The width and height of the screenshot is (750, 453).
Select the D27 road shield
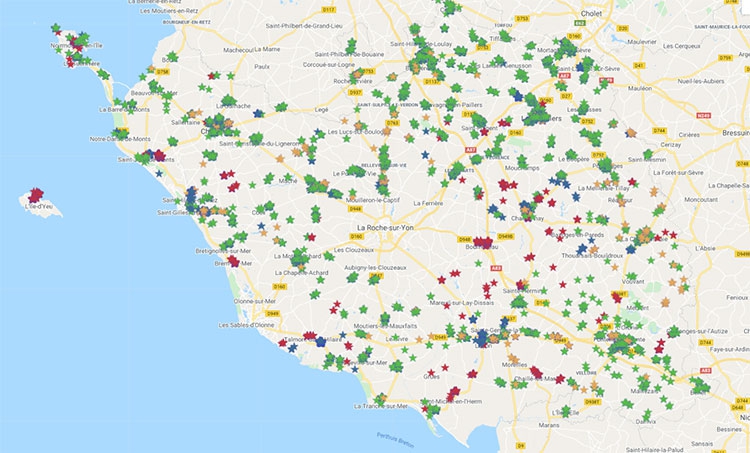566,96
